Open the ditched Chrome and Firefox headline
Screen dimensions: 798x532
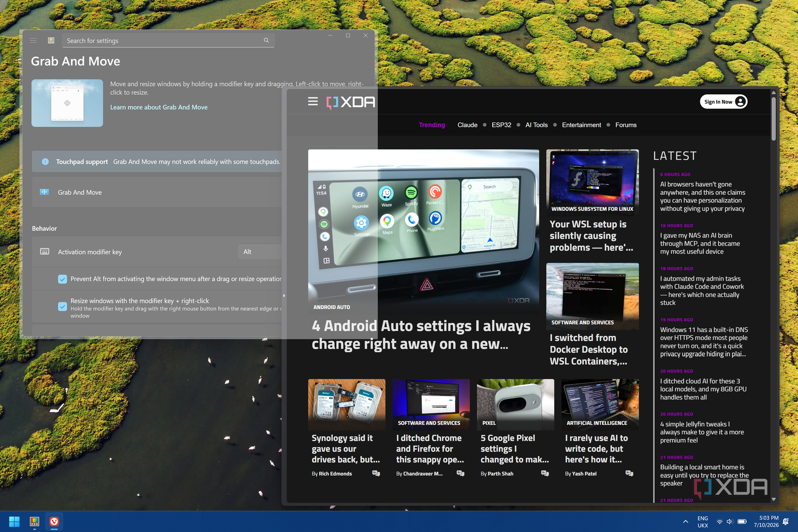pyautogui.click(x=430, y=449)
